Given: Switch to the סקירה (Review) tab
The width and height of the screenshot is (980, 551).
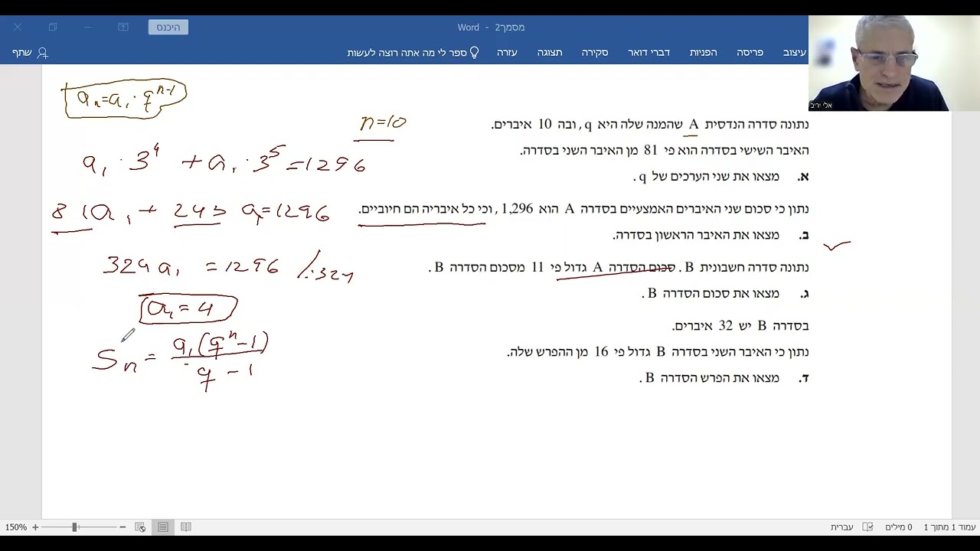Looking at the screenshot, I should point(594,52).
